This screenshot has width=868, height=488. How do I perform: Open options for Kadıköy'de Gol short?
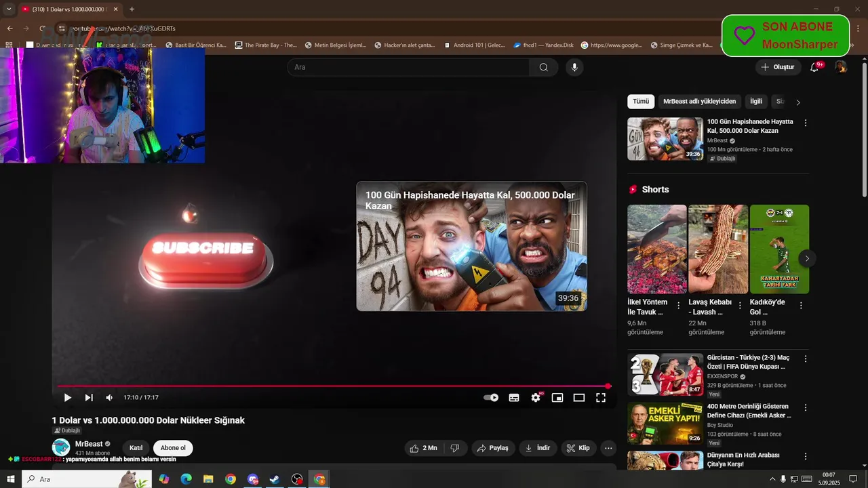801,306
